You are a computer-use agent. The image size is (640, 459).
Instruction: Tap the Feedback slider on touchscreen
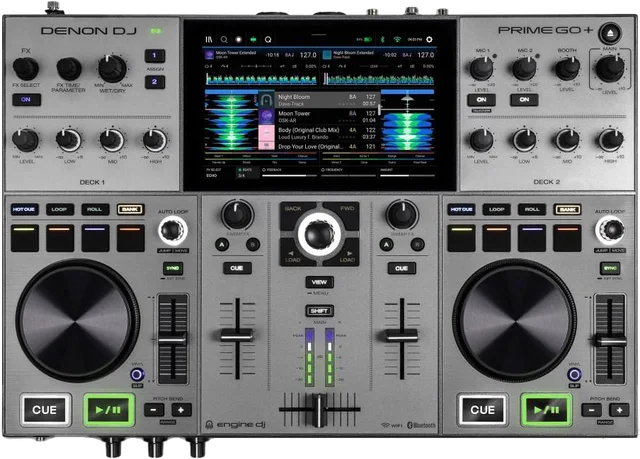pyautogui.click(x=289, y=173)
